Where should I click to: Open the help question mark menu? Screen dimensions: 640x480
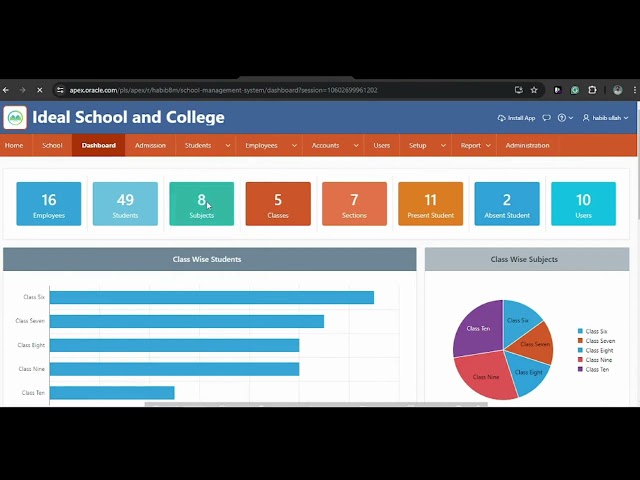click(565, 118)
